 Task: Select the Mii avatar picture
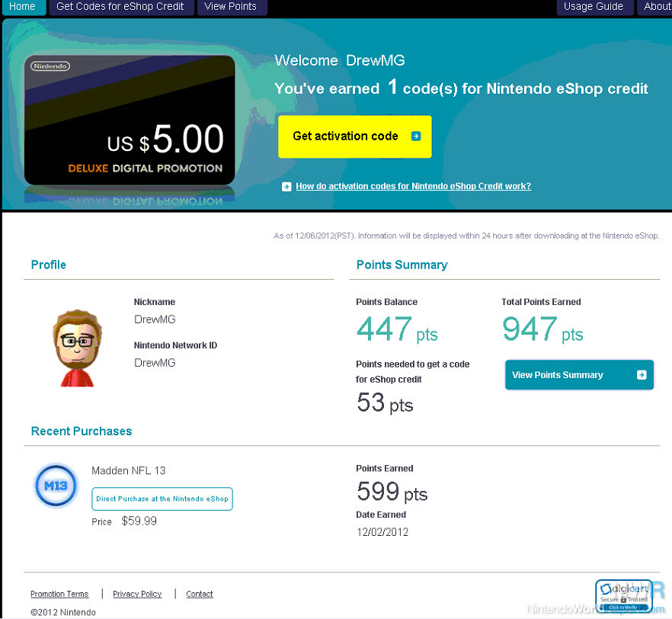click(x=77, y=348)
